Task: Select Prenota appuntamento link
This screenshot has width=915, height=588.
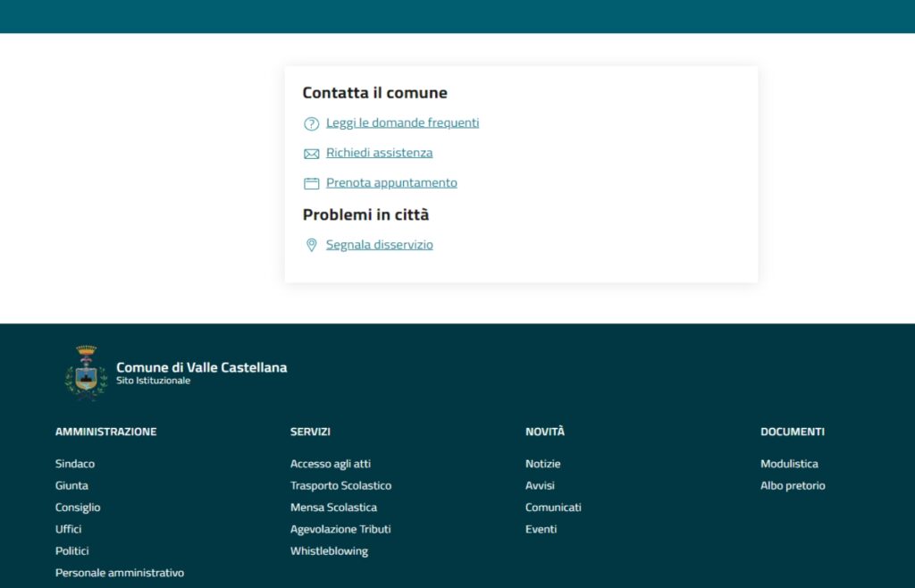Action: click(391, 182)
